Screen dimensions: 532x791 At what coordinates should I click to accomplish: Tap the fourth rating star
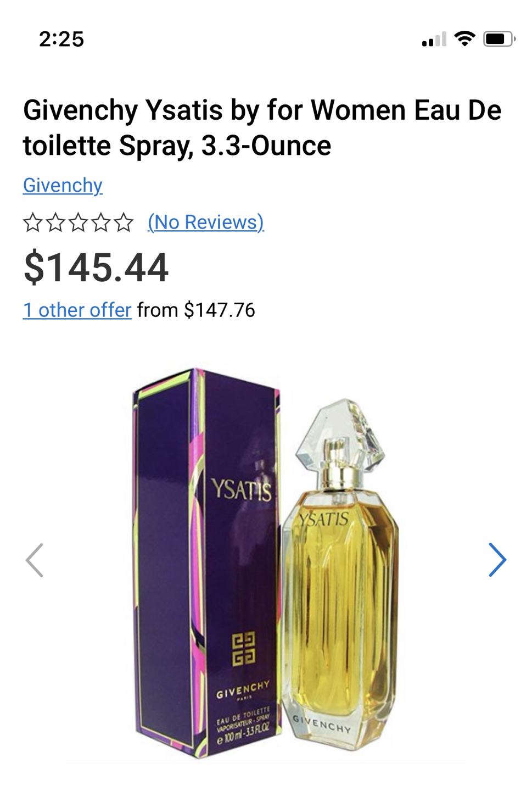(101, 222)
